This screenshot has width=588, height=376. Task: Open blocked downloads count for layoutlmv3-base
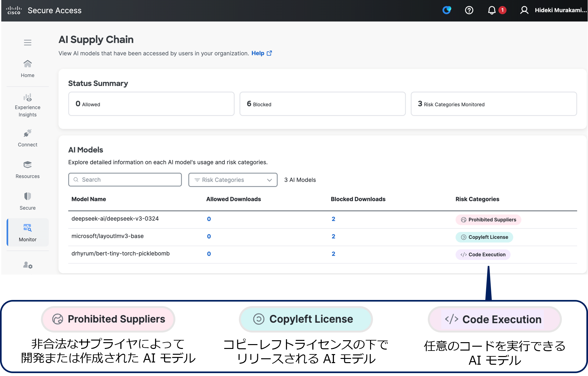(x=333, y=236)
